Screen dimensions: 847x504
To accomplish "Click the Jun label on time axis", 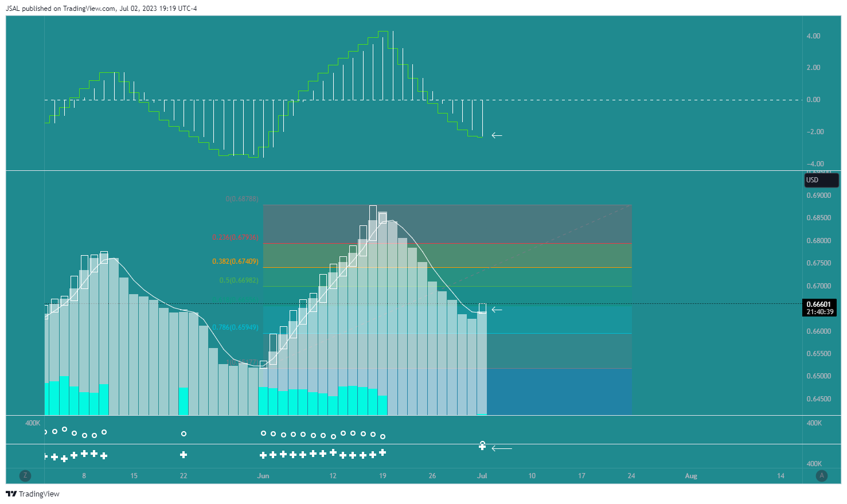I will 263,476.
